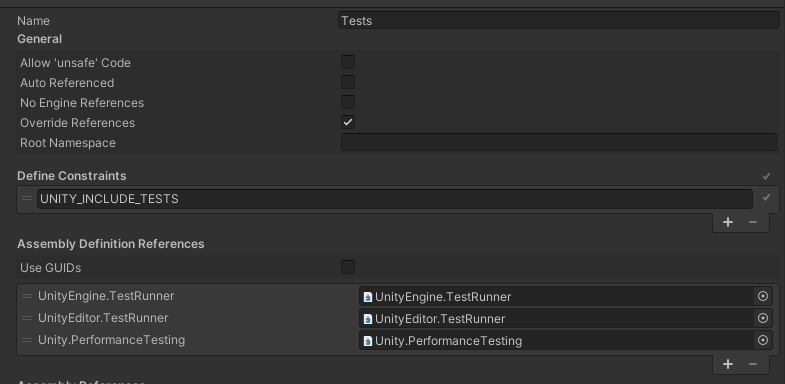
Task: Grab the UNITY_INCLUDE_TESTS row drag handle
Action: (x=27, y=199)
